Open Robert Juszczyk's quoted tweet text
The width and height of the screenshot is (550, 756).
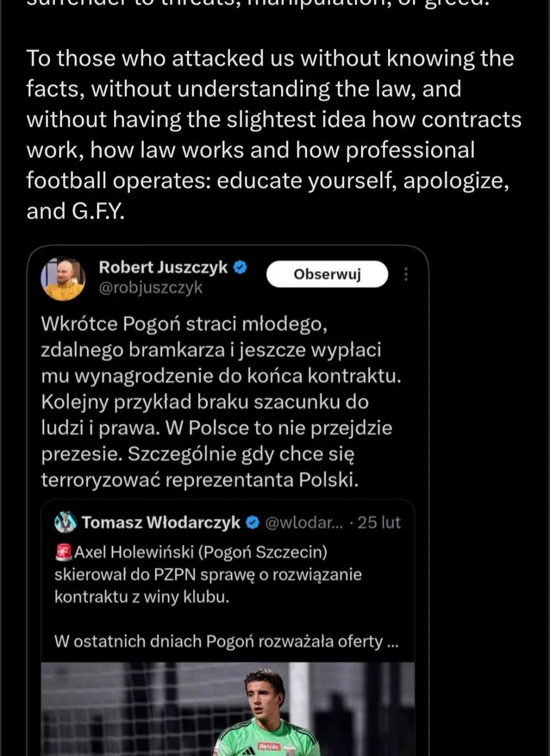pos(221,402)
